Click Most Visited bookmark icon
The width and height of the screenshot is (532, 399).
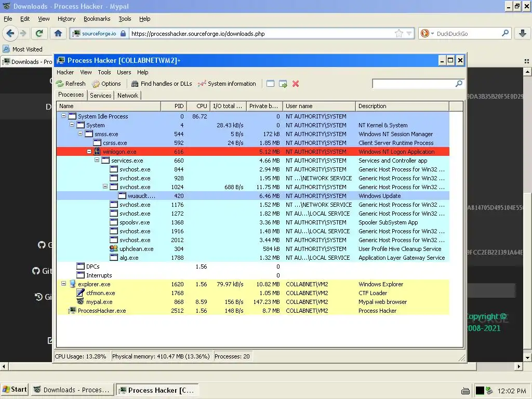(x=6, y=49)
